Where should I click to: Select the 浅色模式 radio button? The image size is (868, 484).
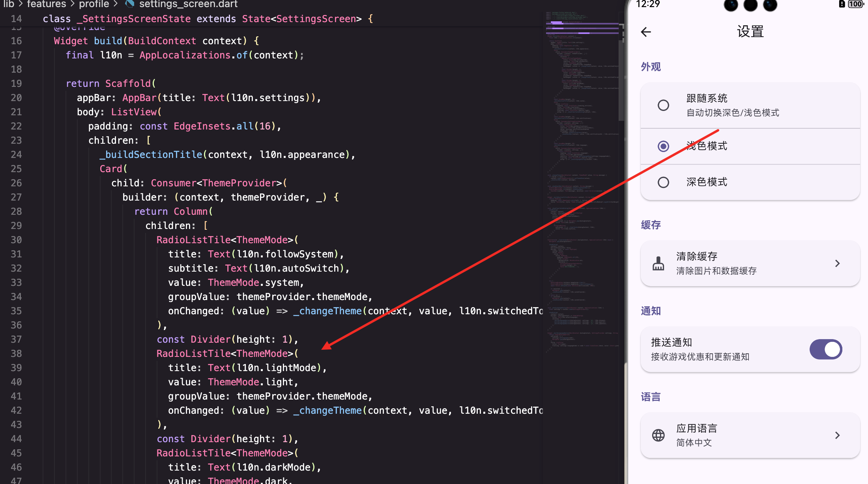[x=663, y=146]
